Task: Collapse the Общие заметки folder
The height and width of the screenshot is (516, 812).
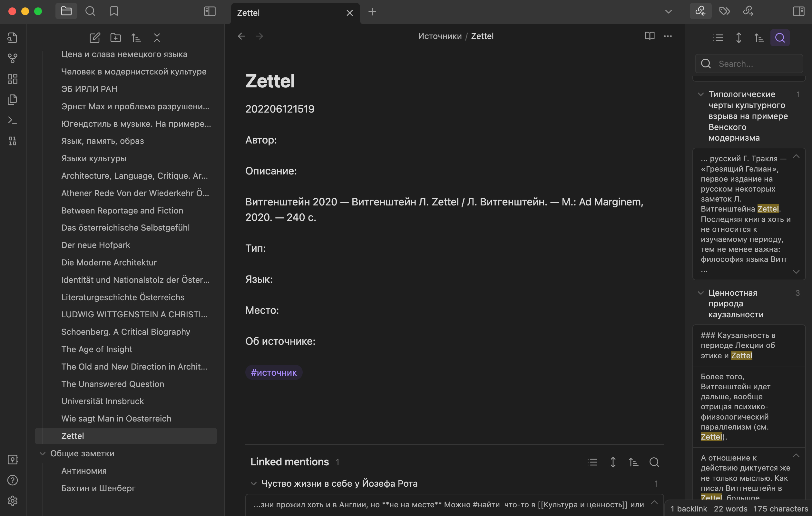Action: click(43, 453)
